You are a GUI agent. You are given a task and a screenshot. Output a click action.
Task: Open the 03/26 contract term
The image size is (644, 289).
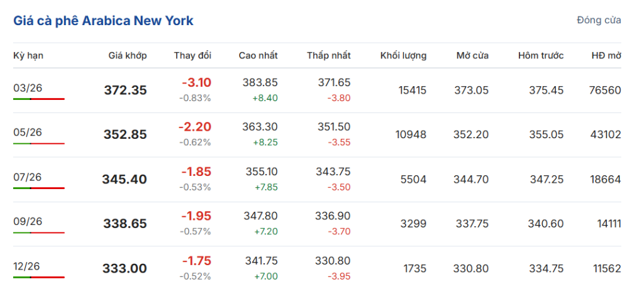click(28, 87)
